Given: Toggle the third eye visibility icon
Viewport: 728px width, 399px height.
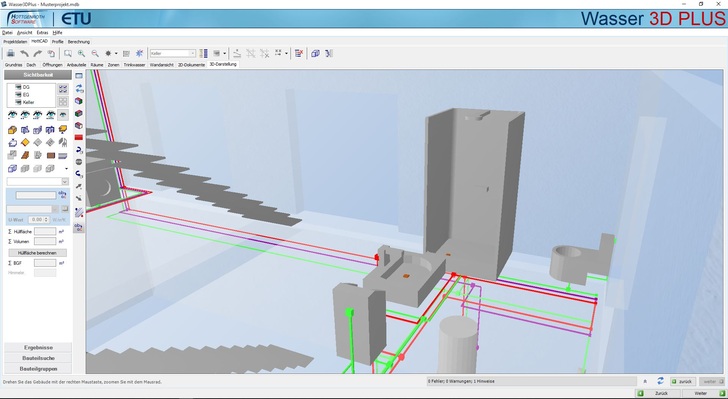Looking at the screenshot, I should [x=38, y=115].
